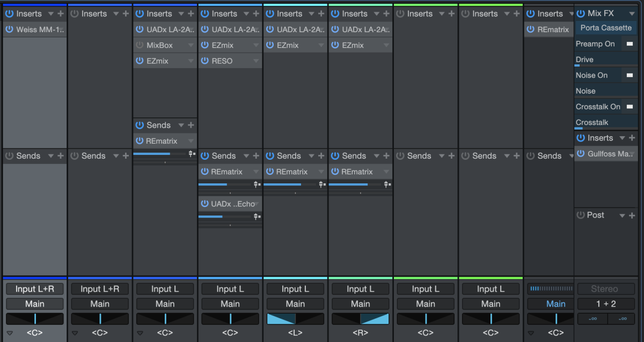Click the disabled Stereo button

tap(605, 289)
